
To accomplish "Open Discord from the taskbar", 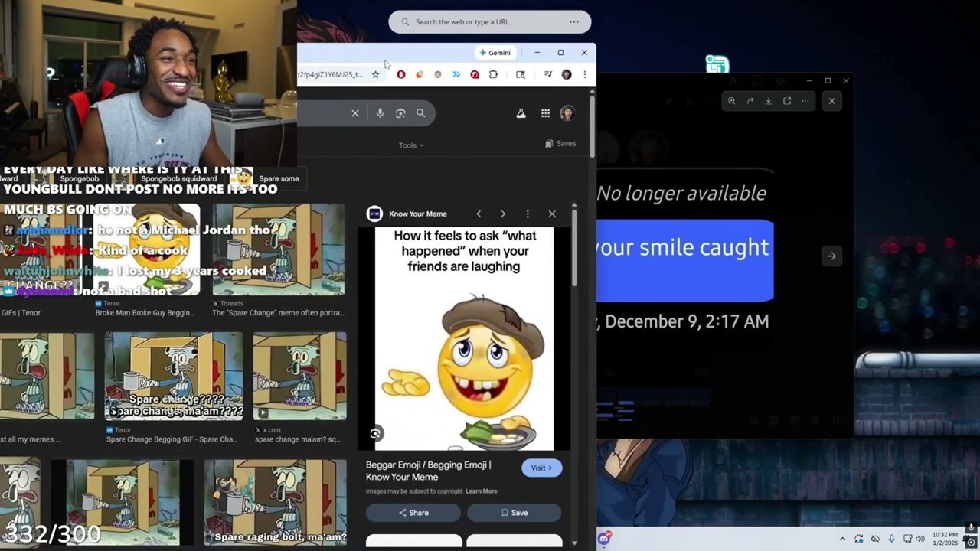I will click(604, 539).
